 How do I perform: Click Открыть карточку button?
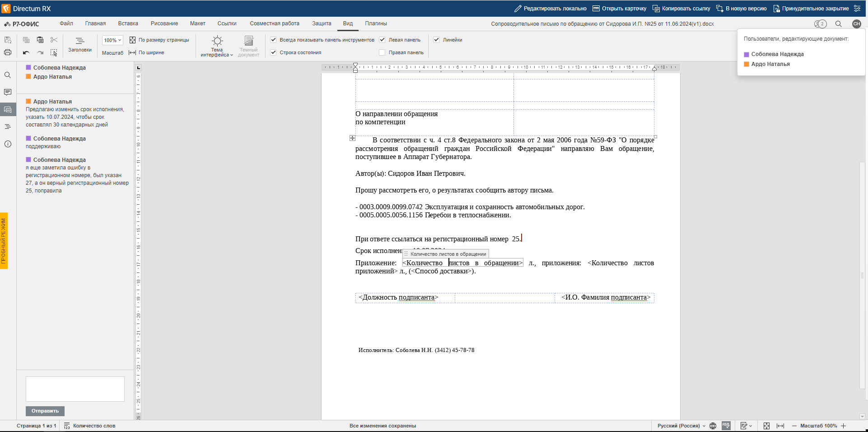point(619,9)
